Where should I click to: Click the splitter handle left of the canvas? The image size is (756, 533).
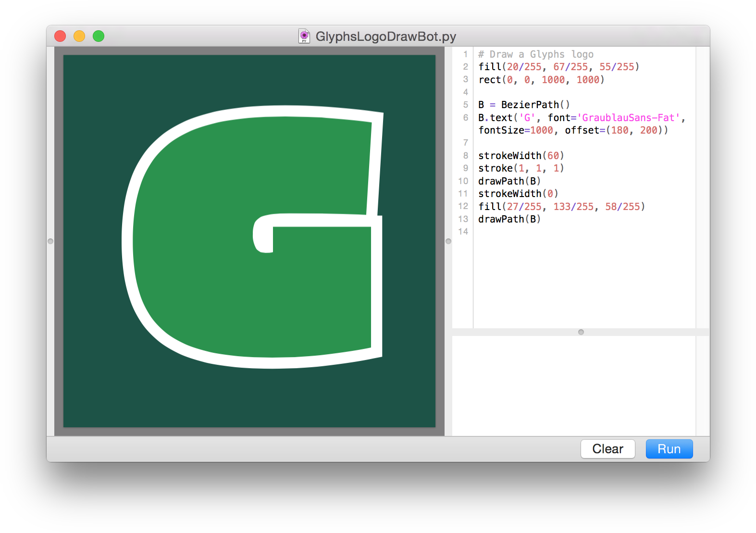pos(50,241)
